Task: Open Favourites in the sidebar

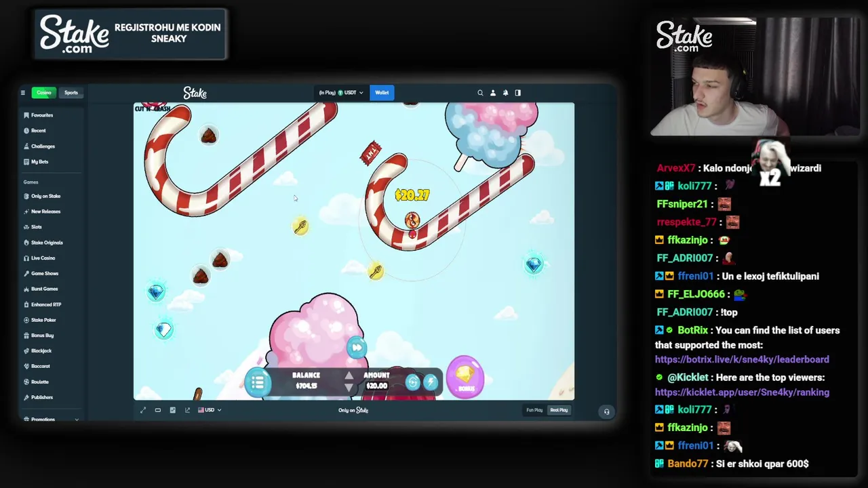Action: coord(41,115)
